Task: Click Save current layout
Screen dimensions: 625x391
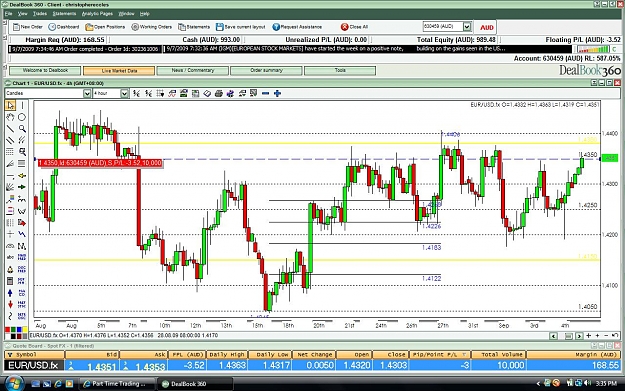Action: coord(241,27)
